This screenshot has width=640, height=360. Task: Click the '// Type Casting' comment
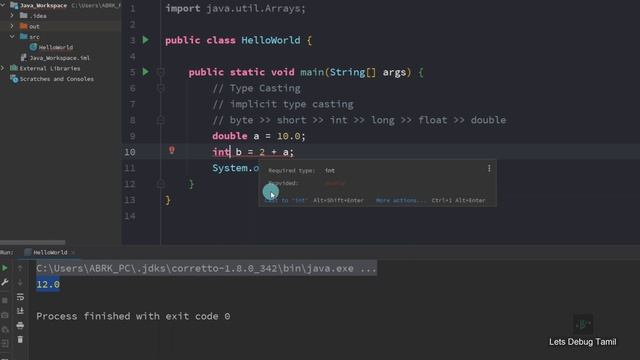pos(256,88)
